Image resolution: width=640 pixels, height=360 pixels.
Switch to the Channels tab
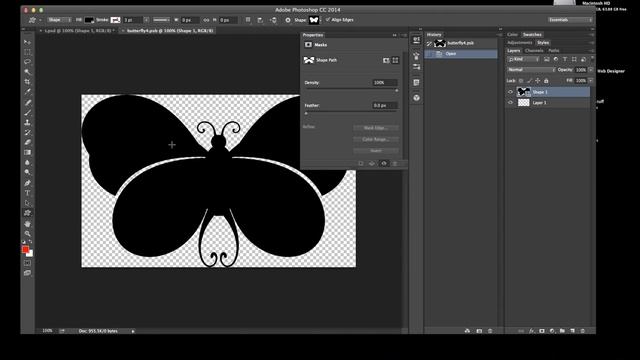point(534,51)
